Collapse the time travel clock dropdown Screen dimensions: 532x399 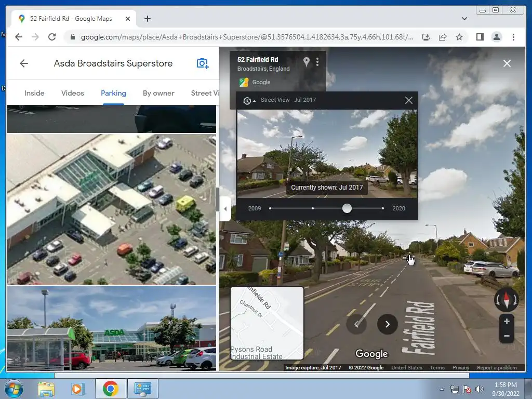pyautogui.click(x=249, y=100)
